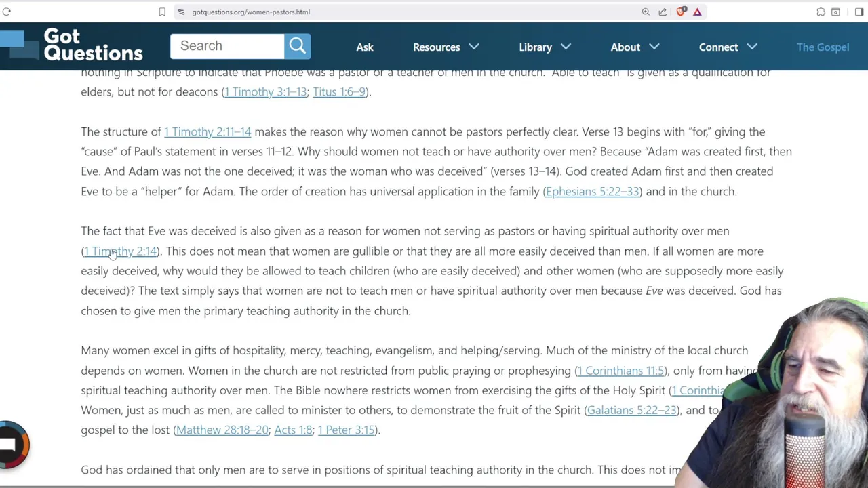Open The Gospel navigation link

coord(823,47)
